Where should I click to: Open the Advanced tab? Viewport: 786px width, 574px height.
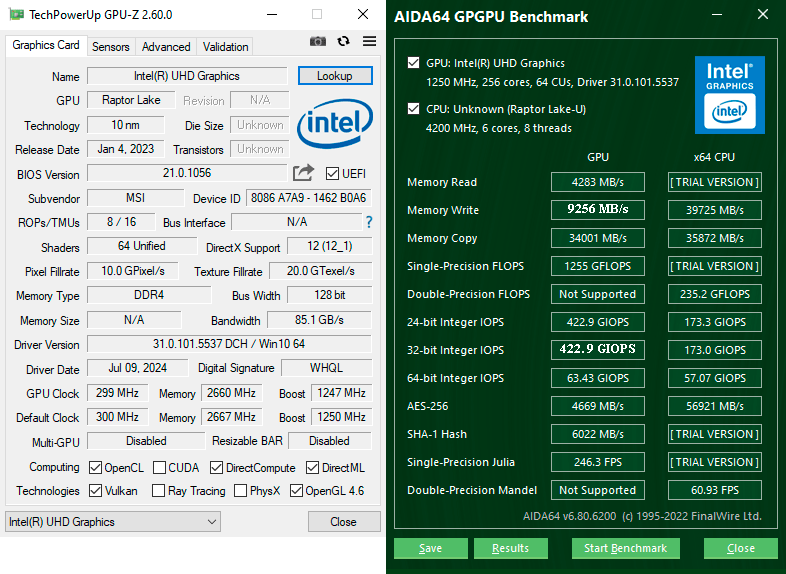[166, 47]
